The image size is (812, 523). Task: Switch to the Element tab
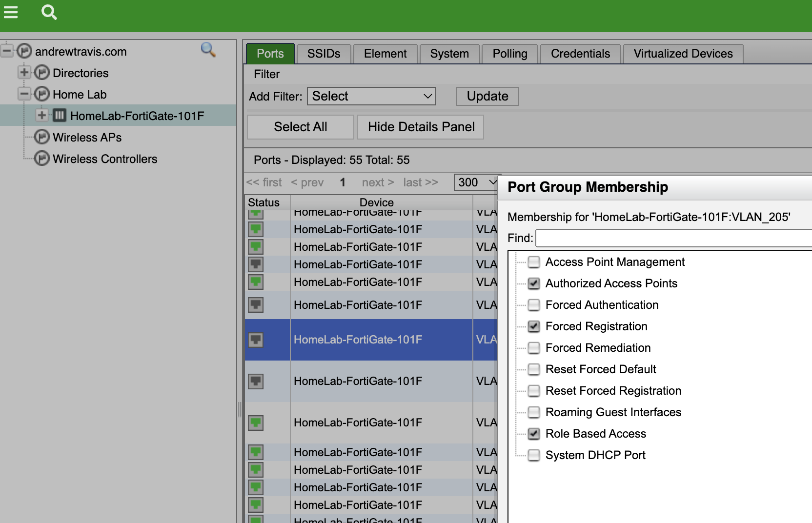click(x=385, y=54)
